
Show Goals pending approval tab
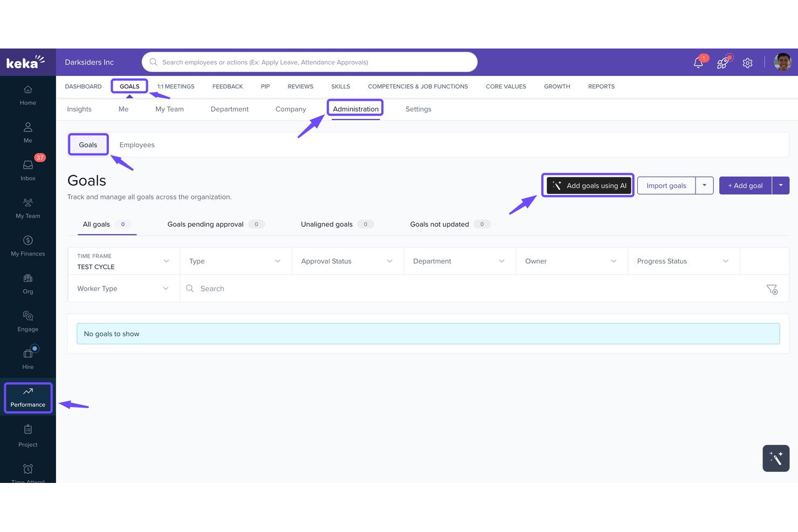(x=216, y=224)
